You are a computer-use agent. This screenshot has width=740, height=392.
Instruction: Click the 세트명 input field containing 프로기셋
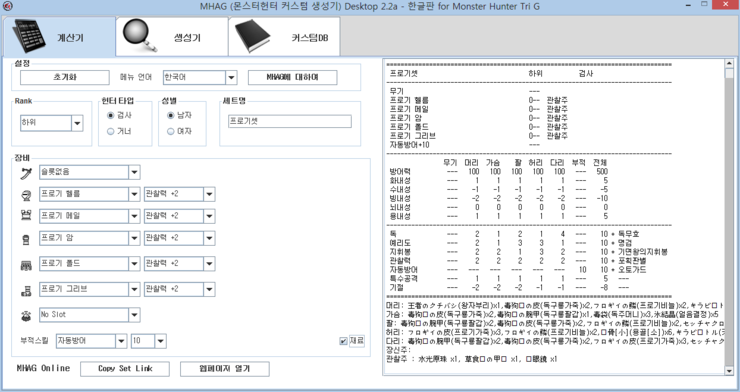coord(290,121)
